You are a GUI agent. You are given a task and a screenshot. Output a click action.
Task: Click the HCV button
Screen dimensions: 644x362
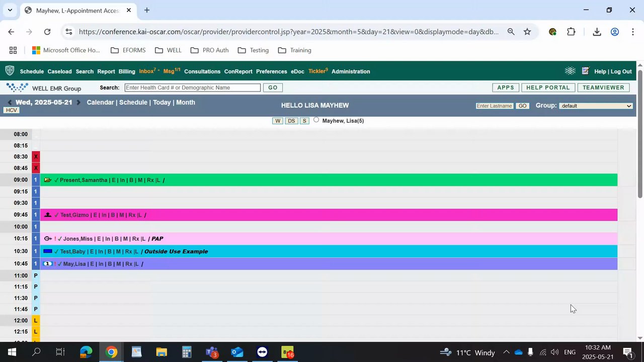[x=11, y=110]
